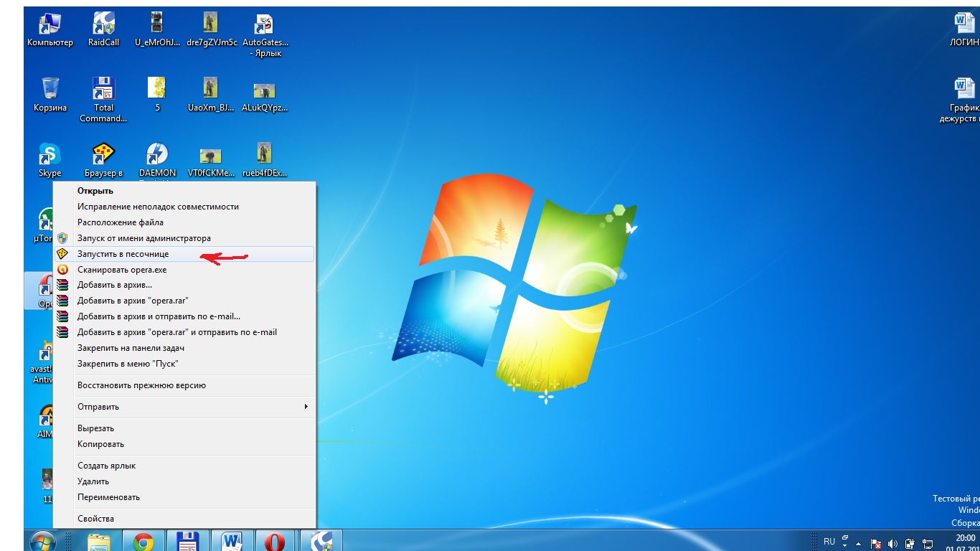This screenshot has height=551, width=980.
Task: Show hidden tray icons arrow
Action: (859, 543)
